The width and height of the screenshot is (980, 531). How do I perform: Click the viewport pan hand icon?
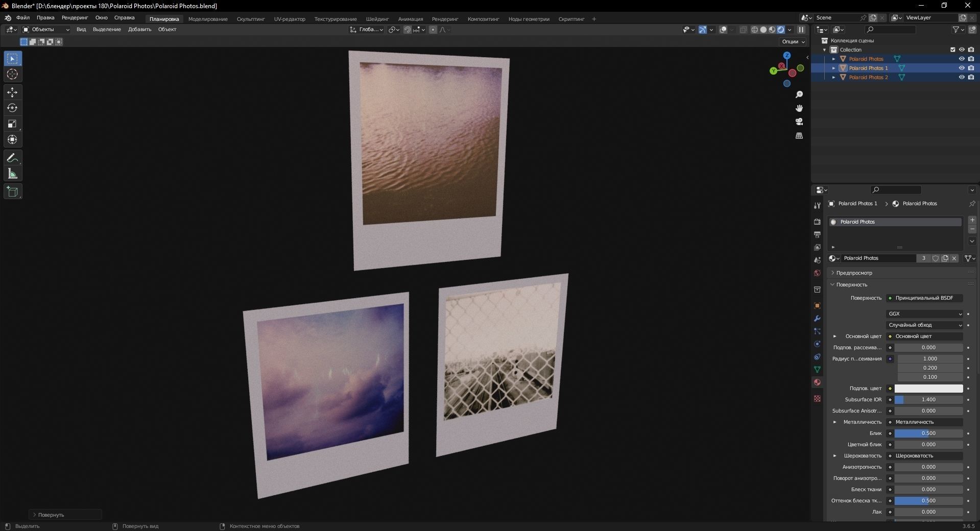799,108
